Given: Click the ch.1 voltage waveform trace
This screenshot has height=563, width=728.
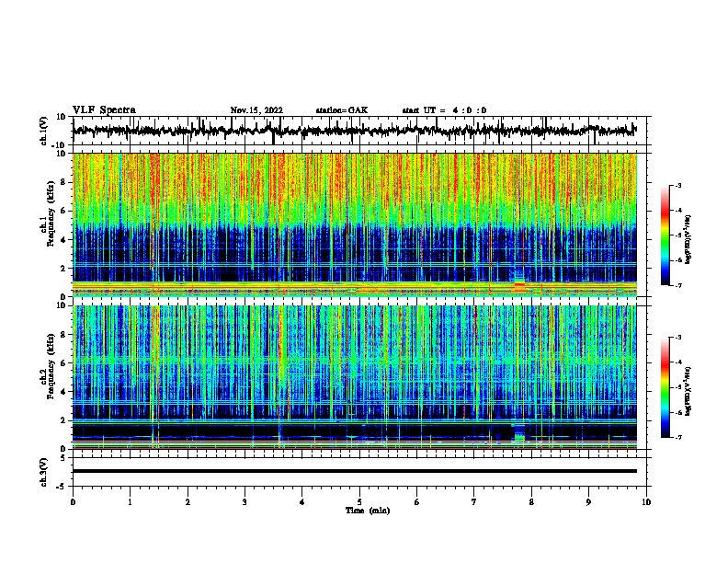Looking at the screenshot, I should [355, 131].
